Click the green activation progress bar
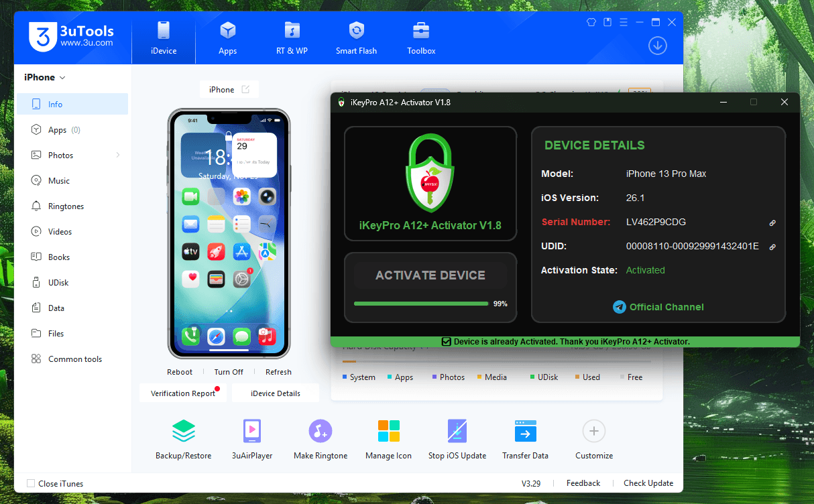The height and width of the screenshot is (504, 814). 420,304
